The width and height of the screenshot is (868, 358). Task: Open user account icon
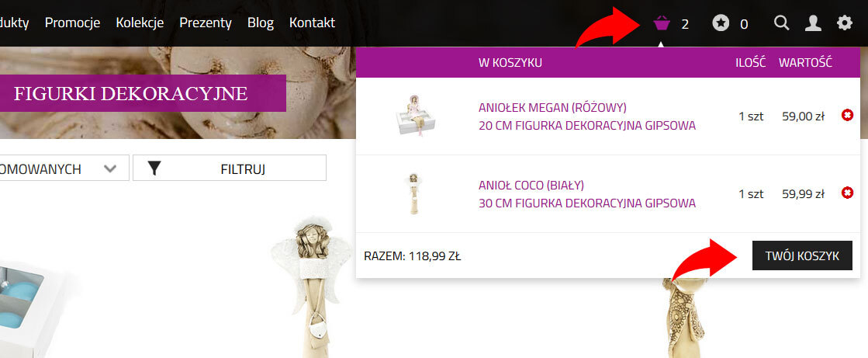coord(813,23)
